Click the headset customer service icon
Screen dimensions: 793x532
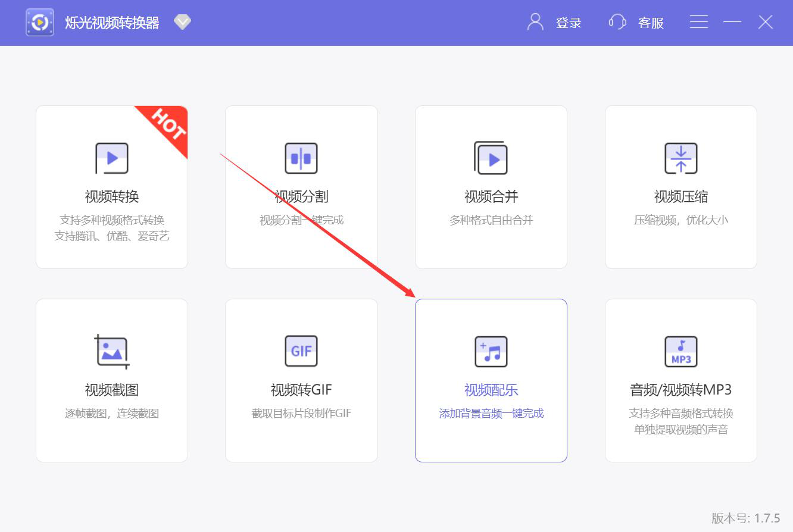[617, 23]
